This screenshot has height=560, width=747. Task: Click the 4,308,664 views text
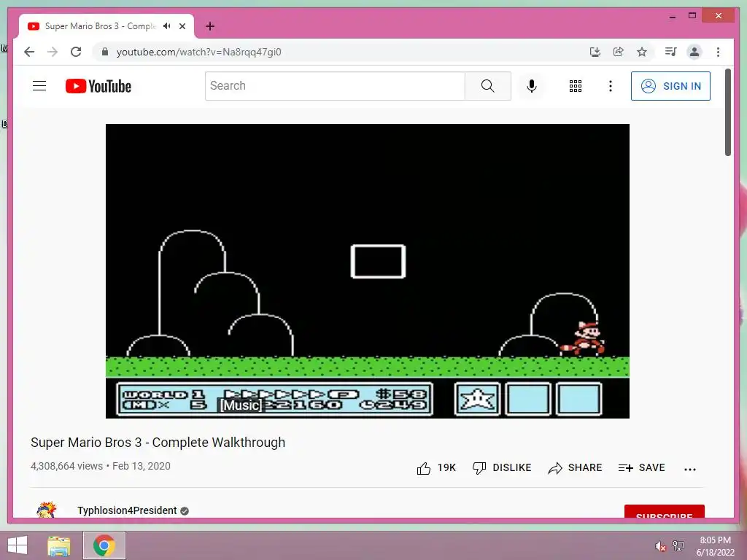[x=66, y=466]
